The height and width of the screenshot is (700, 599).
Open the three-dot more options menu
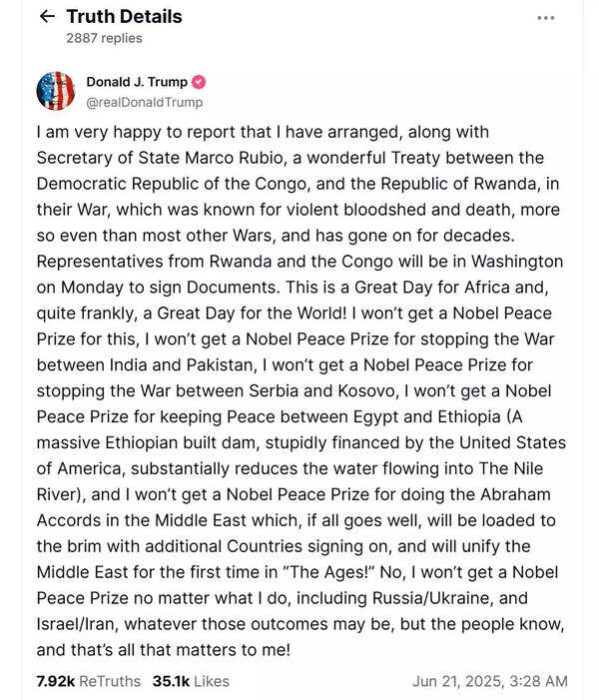(545, 17)
